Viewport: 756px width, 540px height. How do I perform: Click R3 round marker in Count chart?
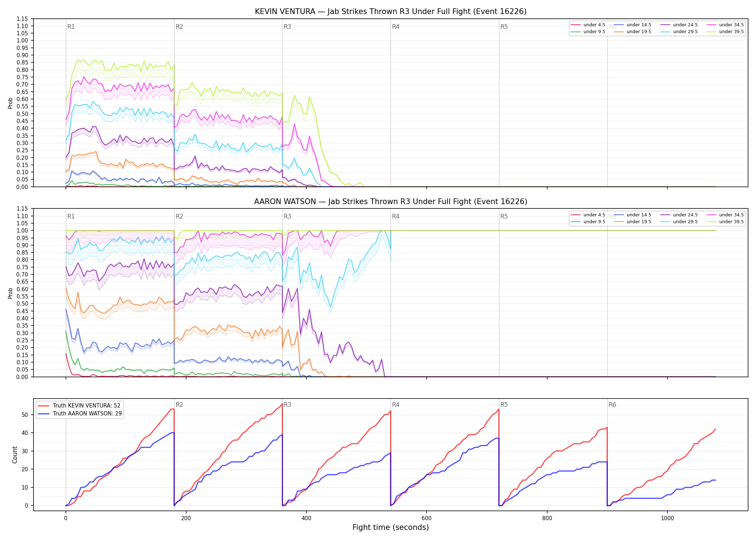[287, 405]
